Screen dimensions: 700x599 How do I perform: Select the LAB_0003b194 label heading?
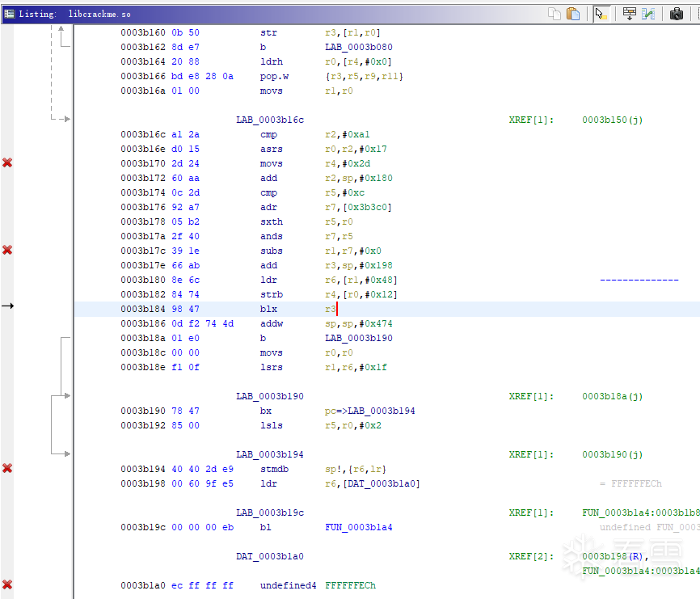(x=270, y=455)
